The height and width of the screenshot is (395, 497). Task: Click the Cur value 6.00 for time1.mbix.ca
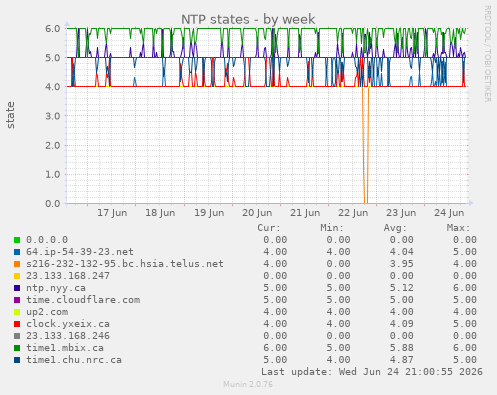(x=275, y=348)
